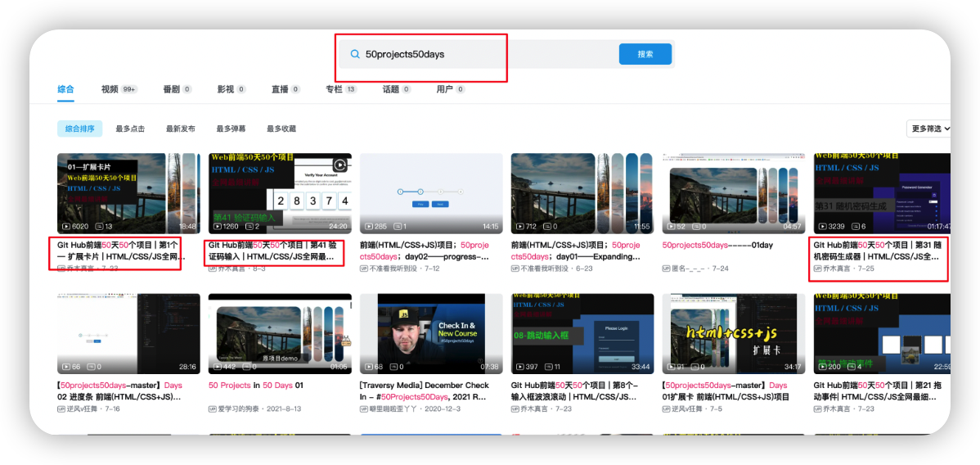Click the play count icon showing 6020

point(66,227)
